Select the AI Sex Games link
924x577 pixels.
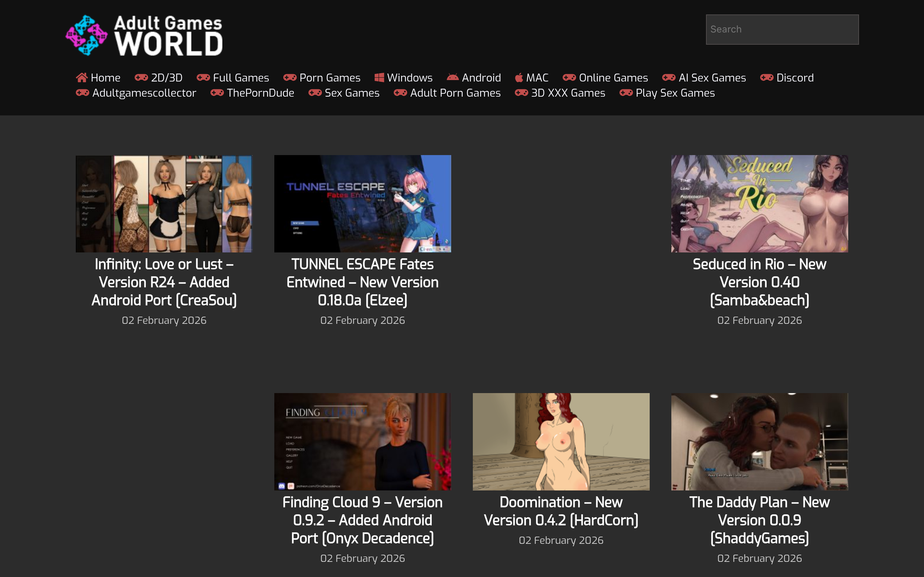712,78
